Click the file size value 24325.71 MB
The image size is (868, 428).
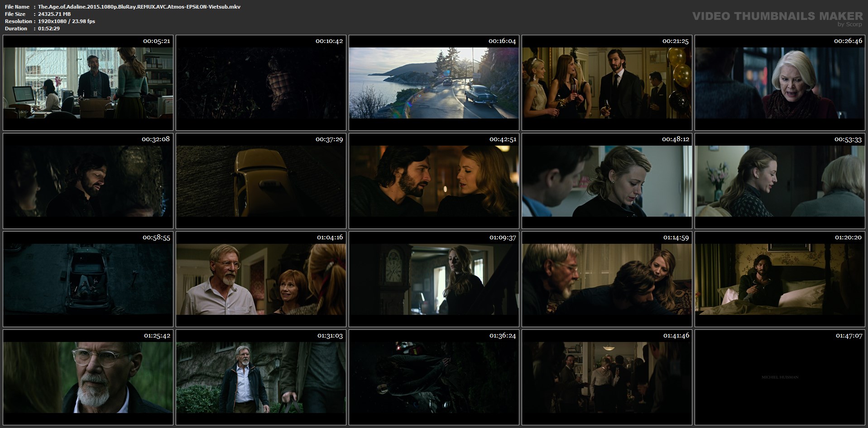pyautogui.click(x=54, y=14)
